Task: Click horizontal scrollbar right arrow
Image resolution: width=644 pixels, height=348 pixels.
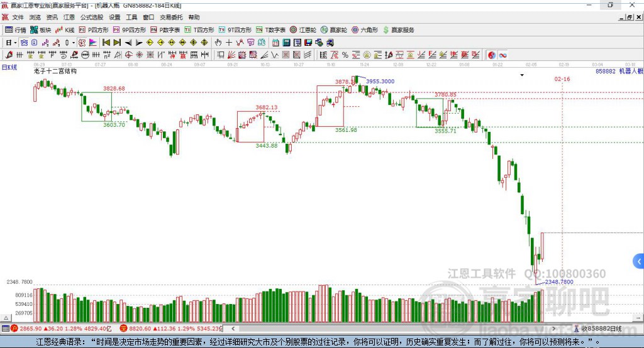Action: [553, 329]
